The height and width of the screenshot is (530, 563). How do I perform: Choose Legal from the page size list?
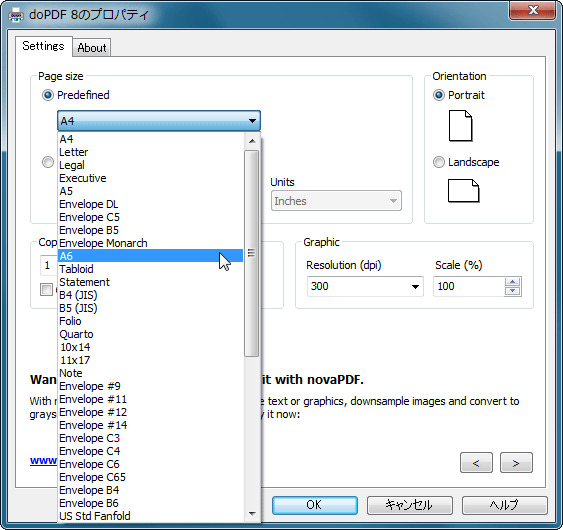tap(150, 165)
